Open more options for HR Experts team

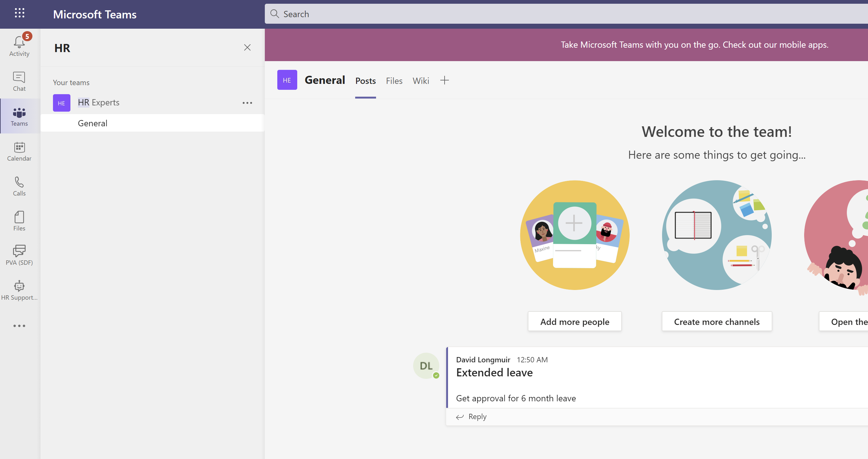click(x=247, y=103)
